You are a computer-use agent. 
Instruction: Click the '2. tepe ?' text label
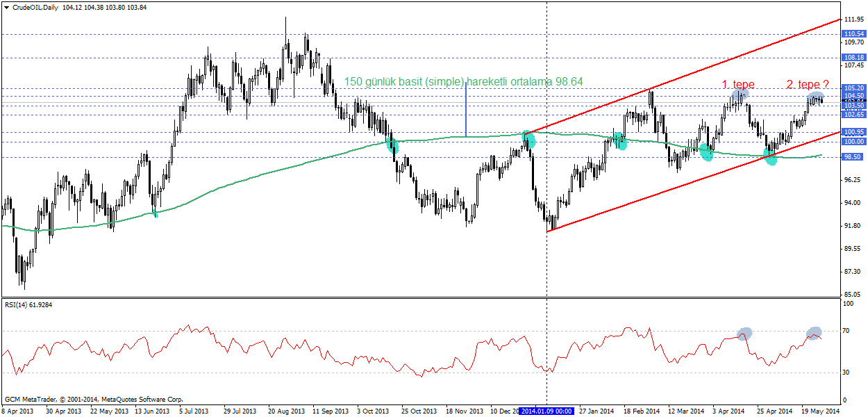click(807, 84)
